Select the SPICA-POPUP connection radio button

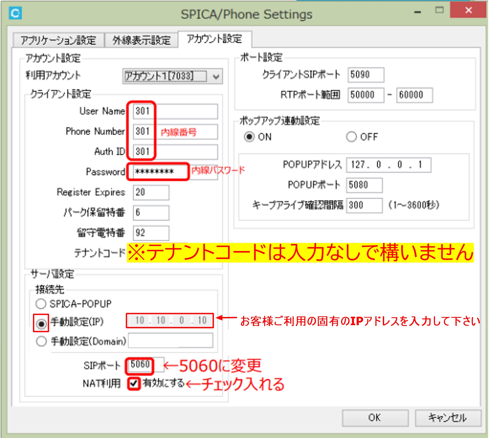pyautogui.click(x=41, y=304)
